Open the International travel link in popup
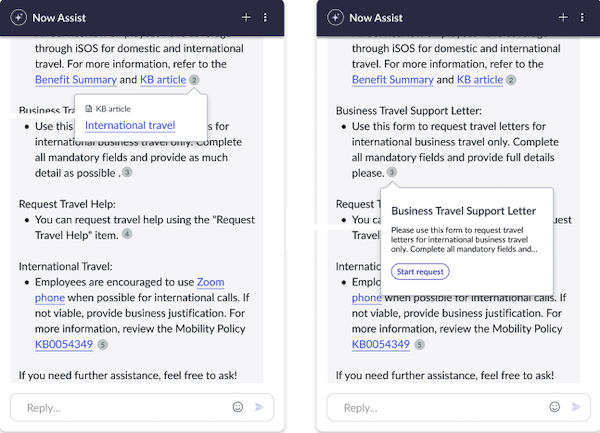The height and width of the screenshot is (433, 600). tap(130, 125)
